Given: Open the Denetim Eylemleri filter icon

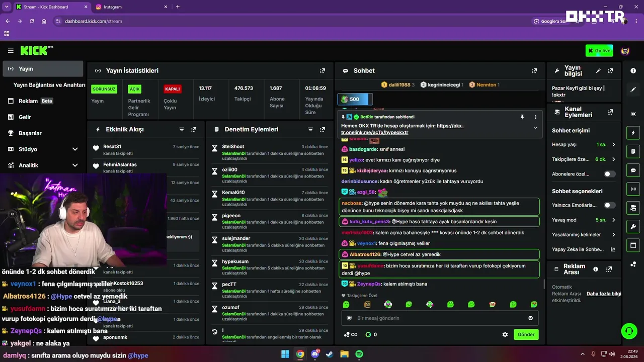Looking at the screenshot, I should click(x=310, y=129).
